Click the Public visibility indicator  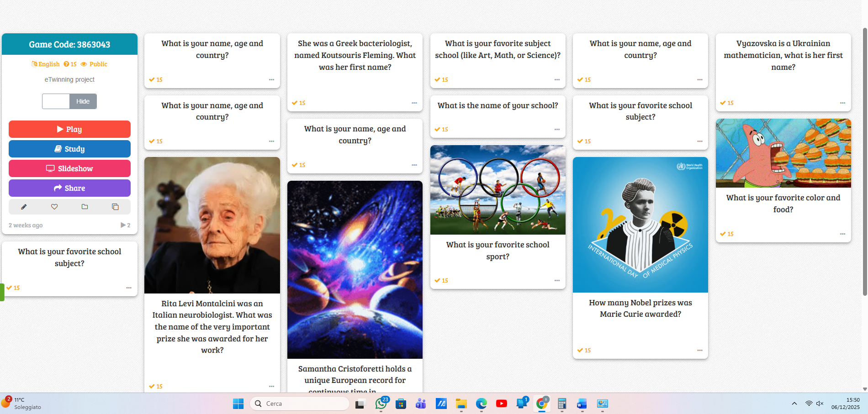[x=94, y=64]
